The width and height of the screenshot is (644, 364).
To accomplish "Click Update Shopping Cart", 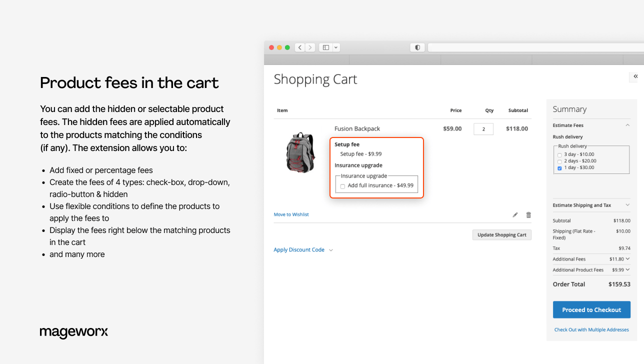I will click(x=501, y=234).
